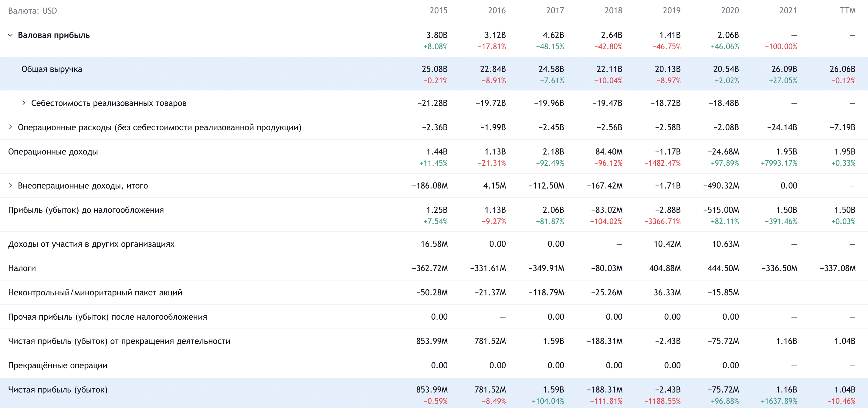
Task: Select Себестоимость реализованных товаров label
Action: click(109, 103)
